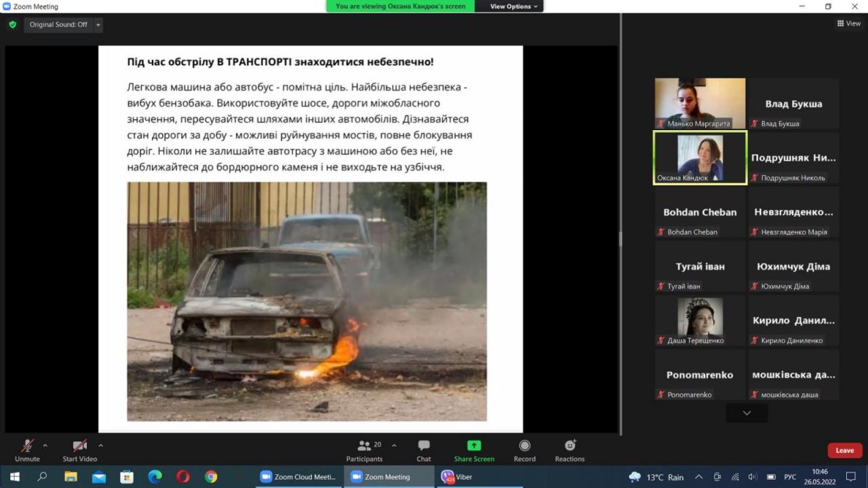The width and height of the screenshot is (868, 488).
Task: Switch to the Zoom Cloud Meetings taskbar tab
Action: coord(298,476)
